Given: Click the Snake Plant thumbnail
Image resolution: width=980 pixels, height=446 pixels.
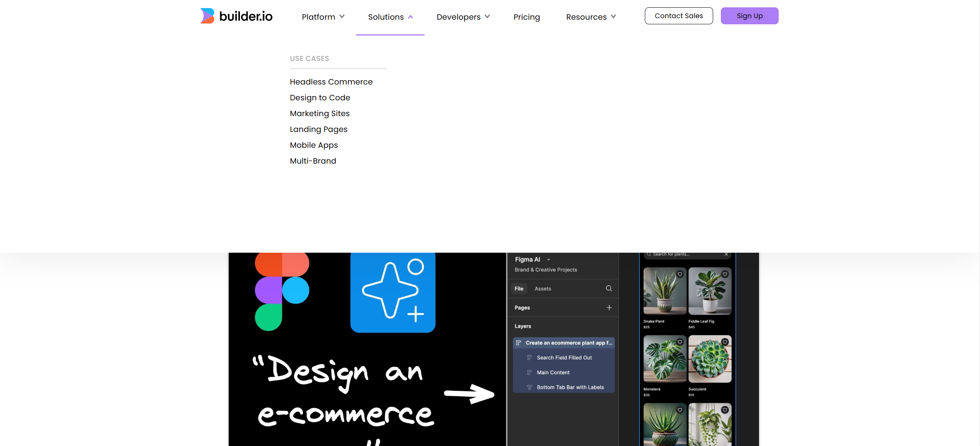Looking at the screenshot, I should pyautogui.click(x=665, y=291).
